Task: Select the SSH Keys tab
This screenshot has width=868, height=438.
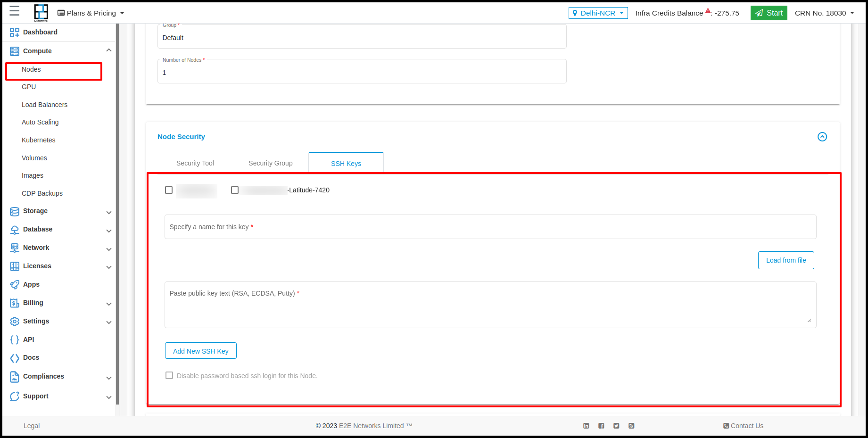Action: coord(346,163)
